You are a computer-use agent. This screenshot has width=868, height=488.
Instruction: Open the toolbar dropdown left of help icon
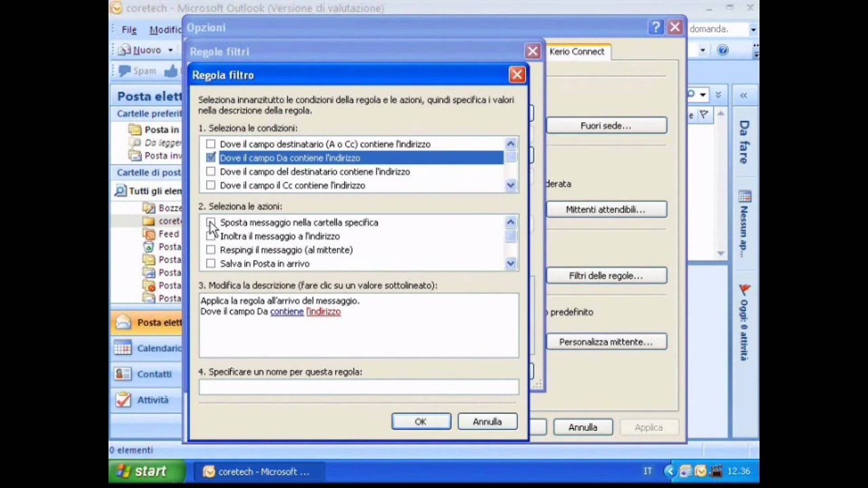point(703,50)
